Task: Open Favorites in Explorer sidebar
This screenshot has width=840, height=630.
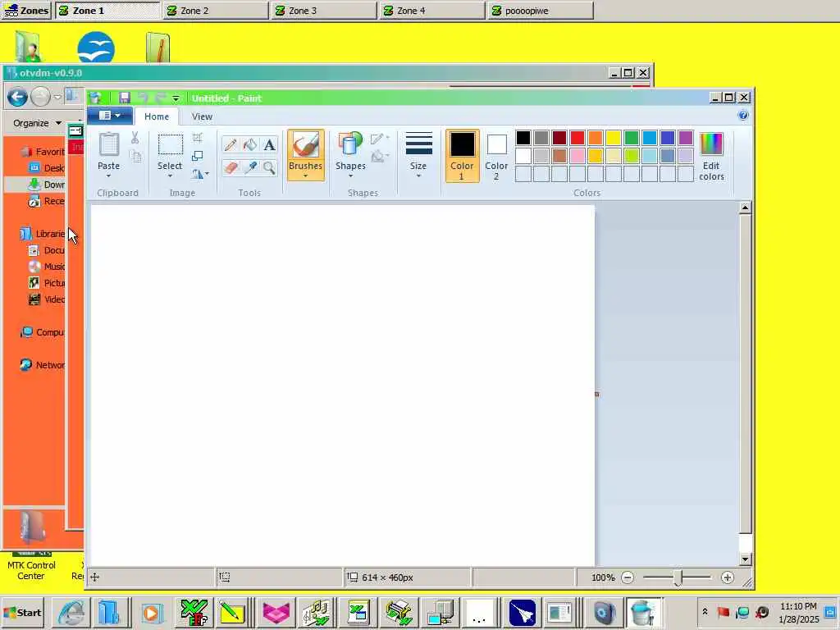Action: (43, 152)
